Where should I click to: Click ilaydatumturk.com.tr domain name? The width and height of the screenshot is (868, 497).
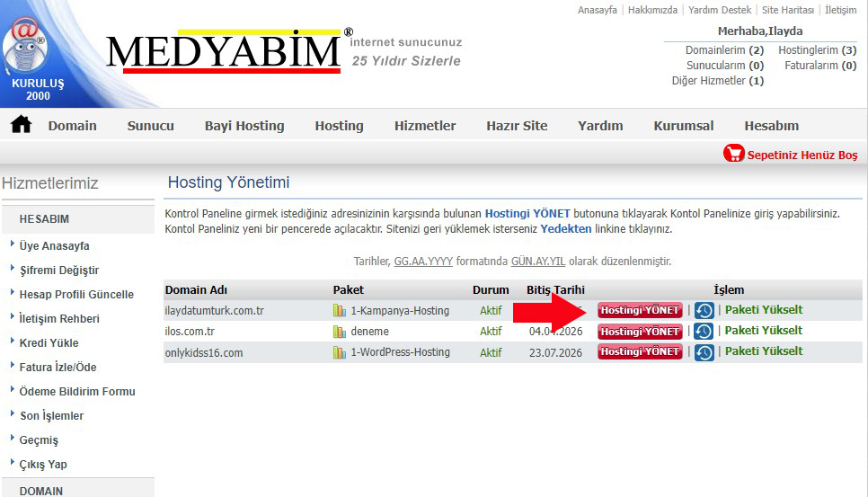click(x=214, y=310)
